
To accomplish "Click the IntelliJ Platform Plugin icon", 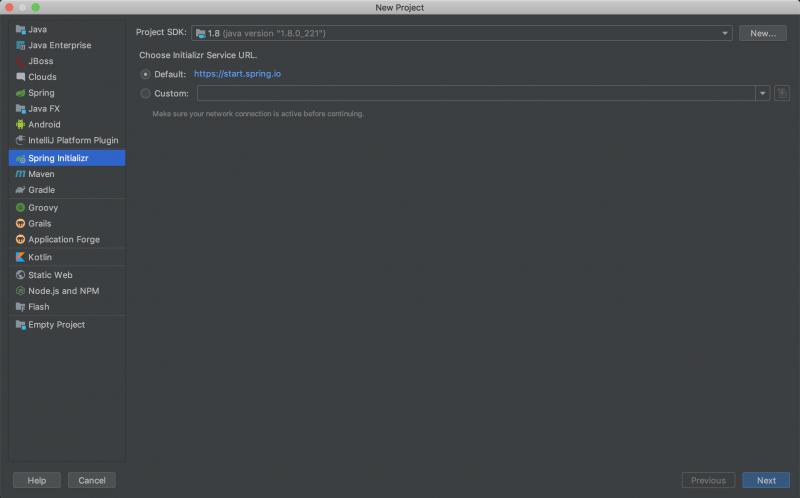I will pyautogui.click(x=20, y=140).
